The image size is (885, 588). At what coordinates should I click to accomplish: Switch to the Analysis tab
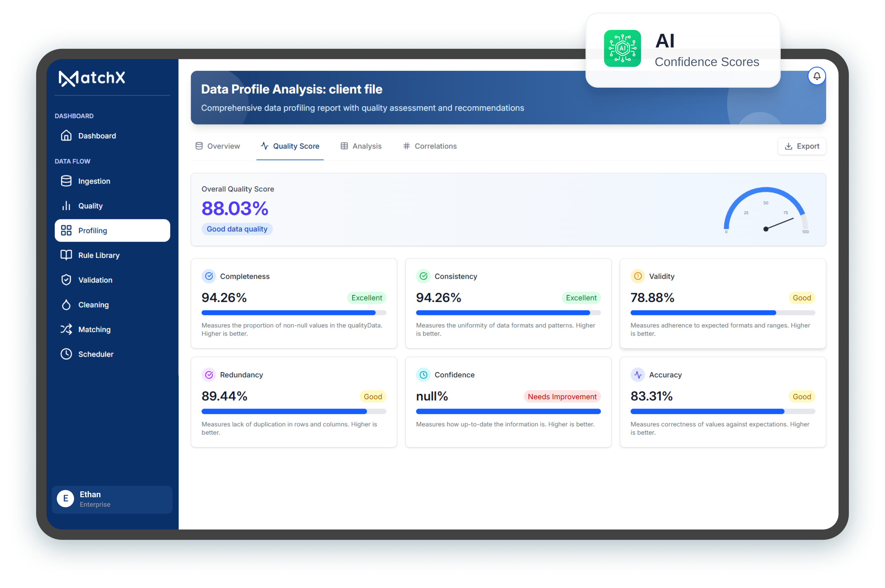[367, 146]
